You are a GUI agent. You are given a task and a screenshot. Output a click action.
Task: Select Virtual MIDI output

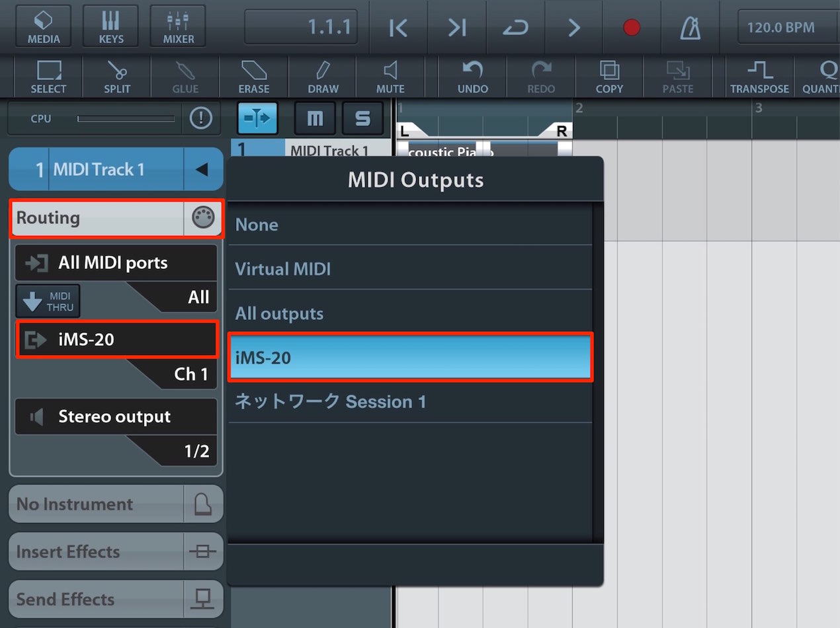pyautogui.click(x=410, y=268)
